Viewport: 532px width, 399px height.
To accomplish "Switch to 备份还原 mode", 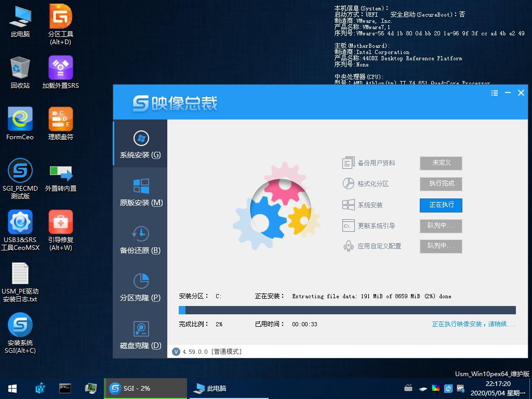I will (x=139, y=241).
